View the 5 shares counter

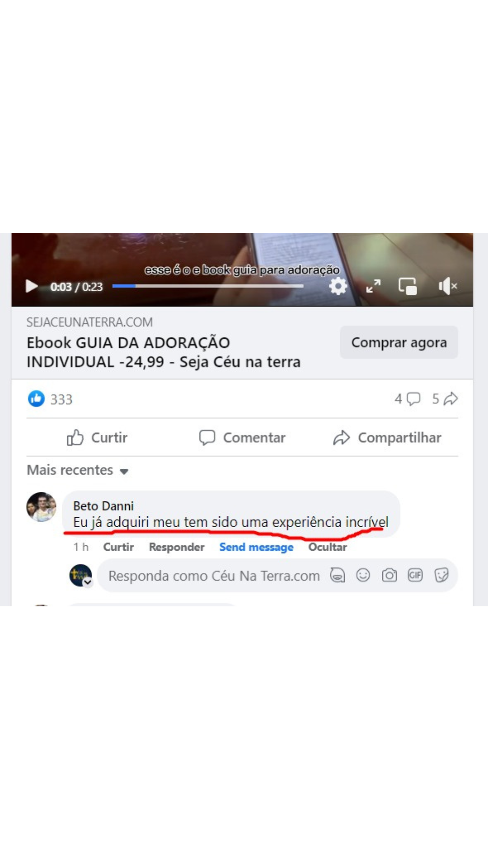click(x=445, y=399)
